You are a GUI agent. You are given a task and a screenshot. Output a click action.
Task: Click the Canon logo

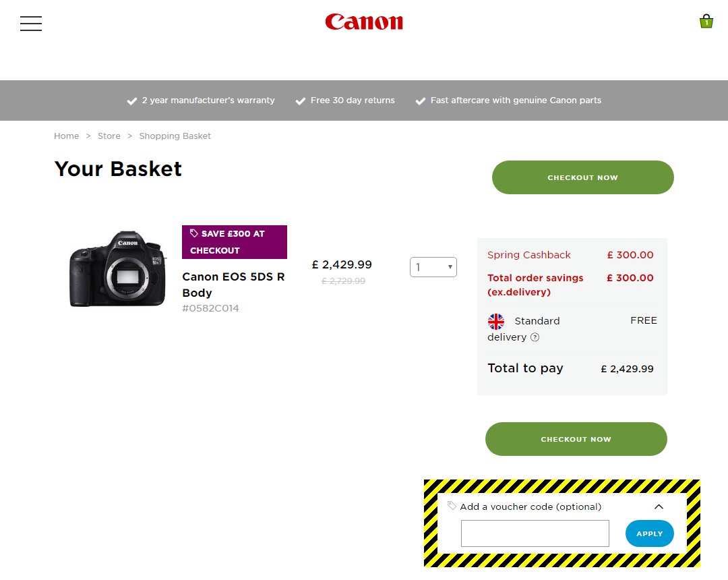pyautogui.click(x=364, y=22)
